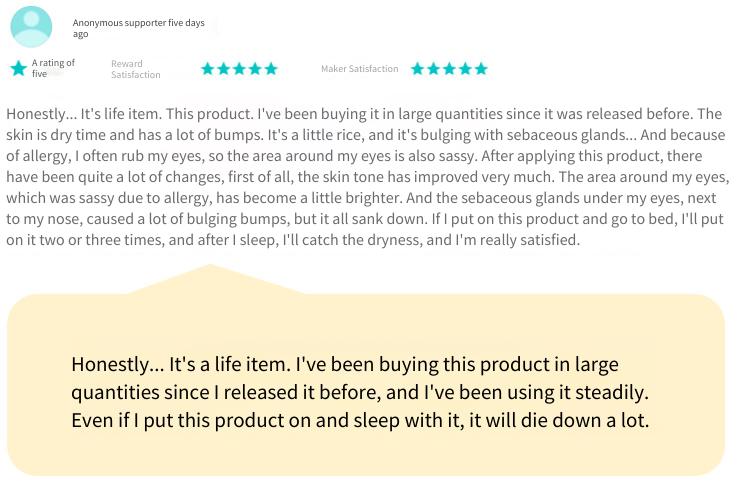The image size is (749, 481).
Task: Select the fourth Reward Satisfaction star
Action: (x=255, y=69)
